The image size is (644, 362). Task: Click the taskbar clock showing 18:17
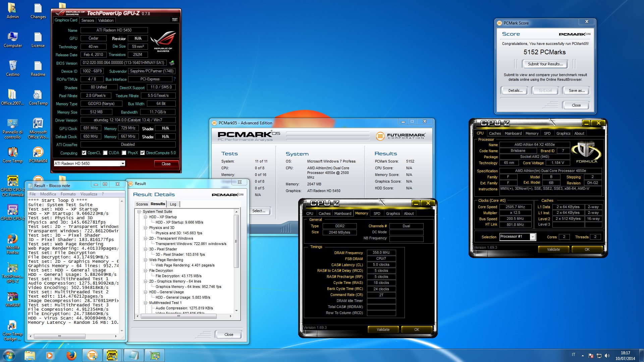(x=625, y=356)
